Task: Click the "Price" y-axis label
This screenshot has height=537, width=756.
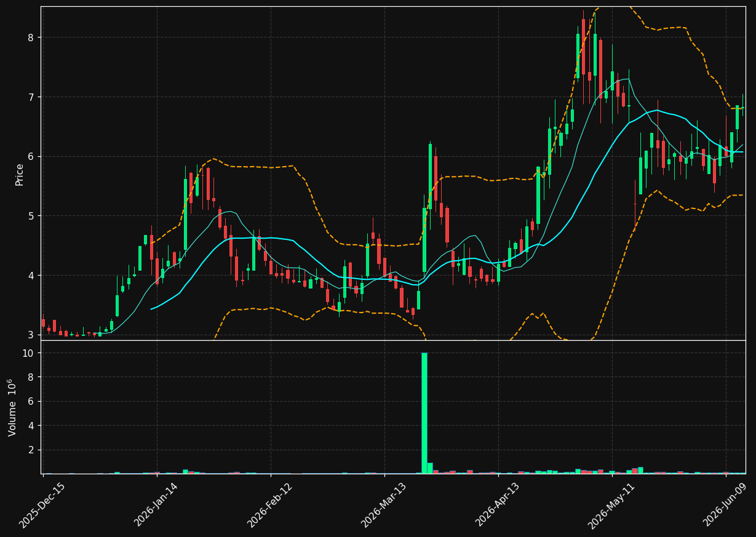Action: [x=20, y=175]
